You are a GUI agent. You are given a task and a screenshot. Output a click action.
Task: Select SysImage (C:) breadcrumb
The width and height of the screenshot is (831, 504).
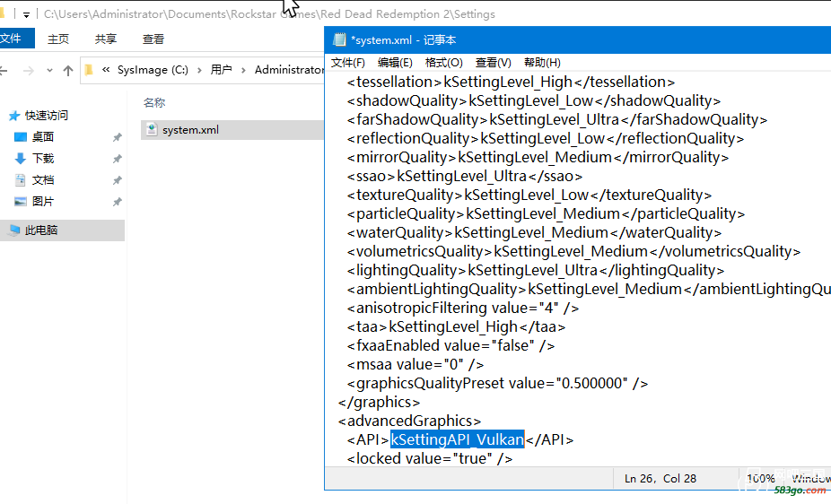coord(153,70)
